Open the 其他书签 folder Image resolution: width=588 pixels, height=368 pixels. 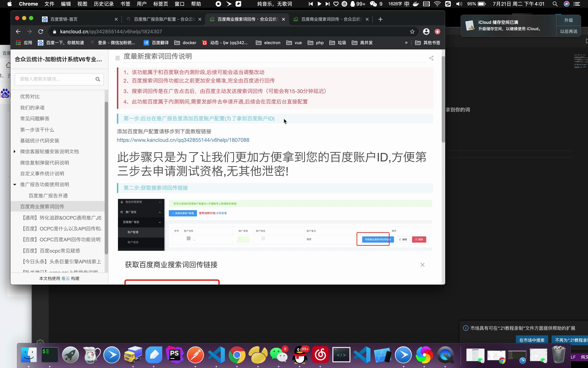pyautogui.click(x=428, y=43)
